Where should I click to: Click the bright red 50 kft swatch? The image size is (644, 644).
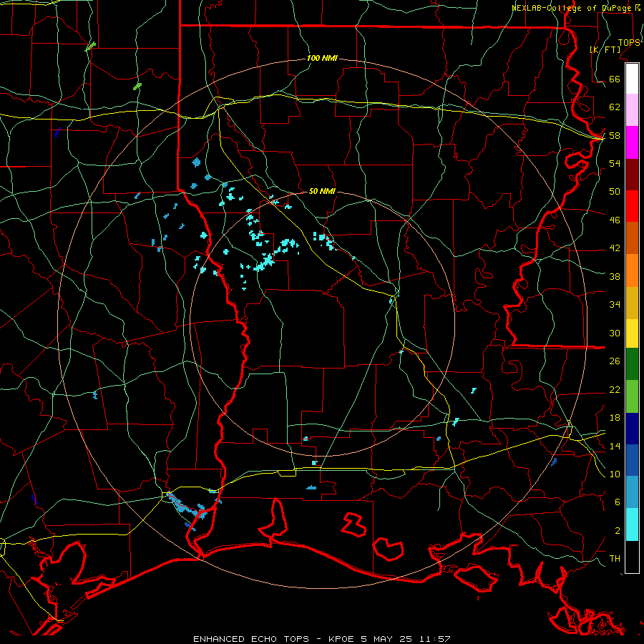[x=632, y=206]
